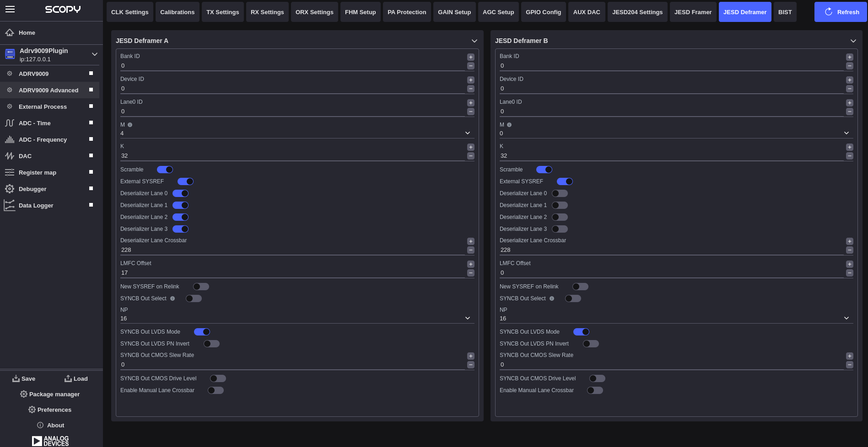Open the hamburger menu icon
Image resolution: width=868 pixels, height=447 pixels.
pyautogui.click(x=10, y=10)
